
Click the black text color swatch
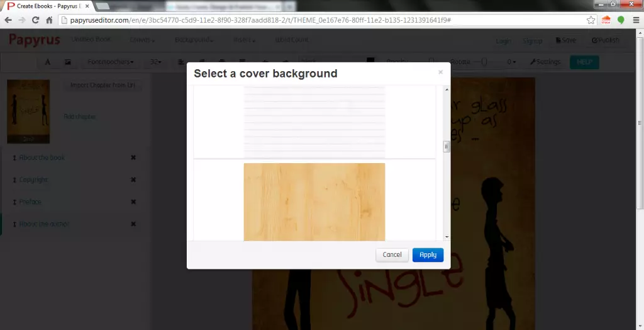pos(370,61)
